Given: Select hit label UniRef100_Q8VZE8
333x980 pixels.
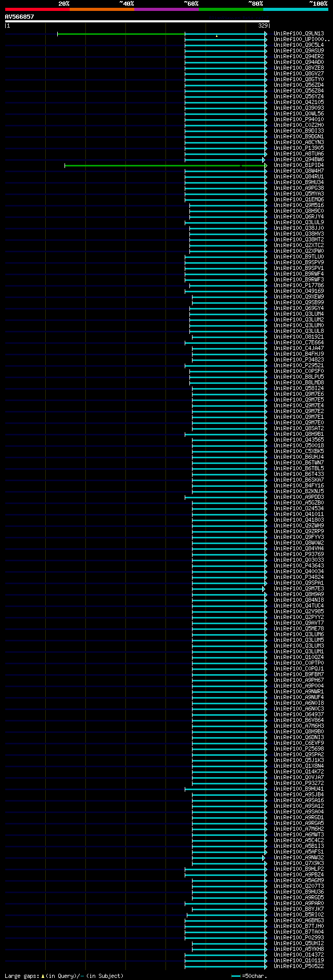Looking at the screenshot, I should [299, 68].
